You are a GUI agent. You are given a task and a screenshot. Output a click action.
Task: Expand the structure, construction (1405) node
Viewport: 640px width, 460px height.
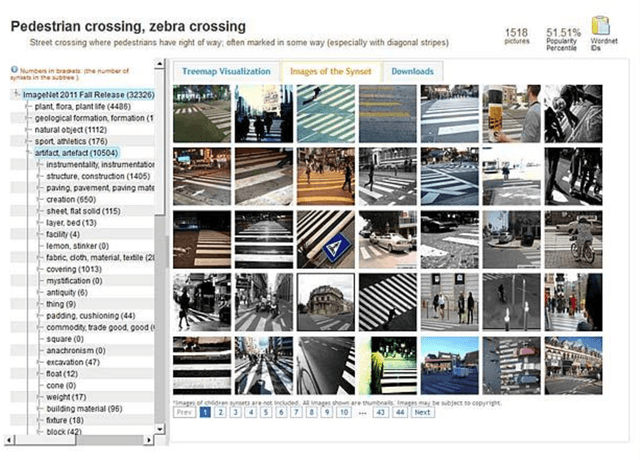[x=40, y=176]
